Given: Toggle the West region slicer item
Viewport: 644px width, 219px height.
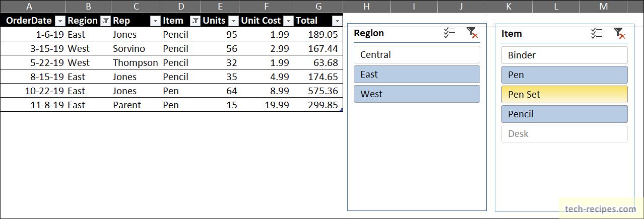Looking at the screenshot, I should pyautogui.click(x=417, y=94).
